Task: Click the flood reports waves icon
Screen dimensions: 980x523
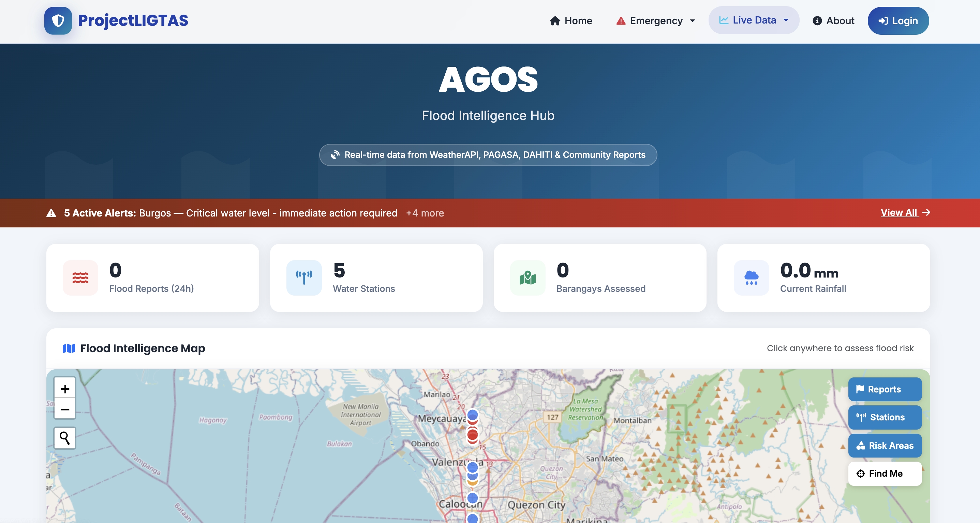Action: [x=80, y=278]
